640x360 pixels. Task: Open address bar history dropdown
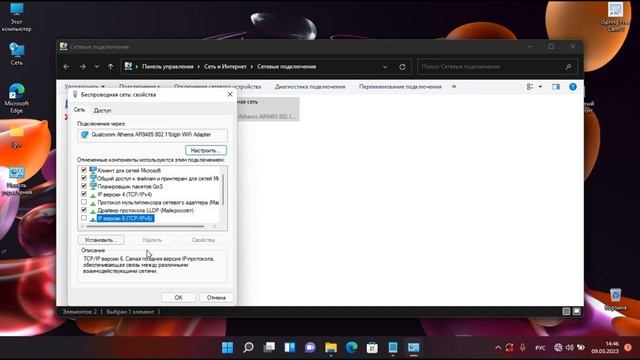(384, 67)
